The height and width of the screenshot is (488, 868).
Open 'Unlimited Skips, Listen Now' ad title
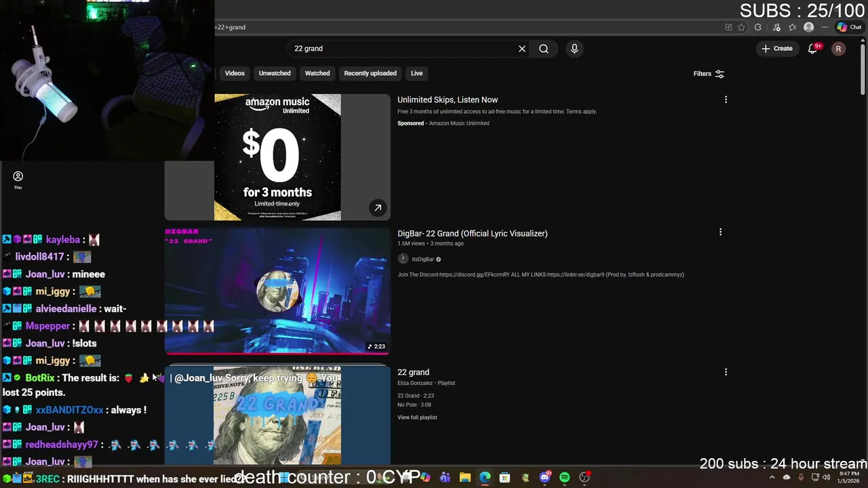coord(448,100)
